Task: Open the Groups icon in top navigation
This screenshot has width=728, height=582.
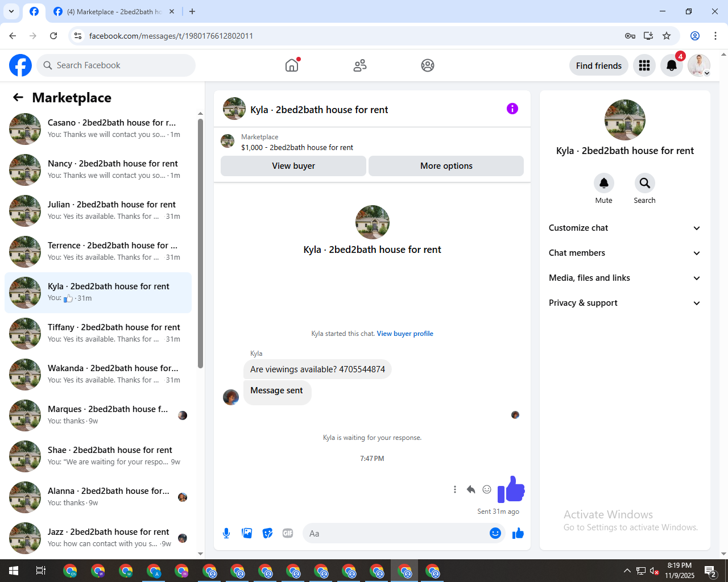Action: [428, 65]
